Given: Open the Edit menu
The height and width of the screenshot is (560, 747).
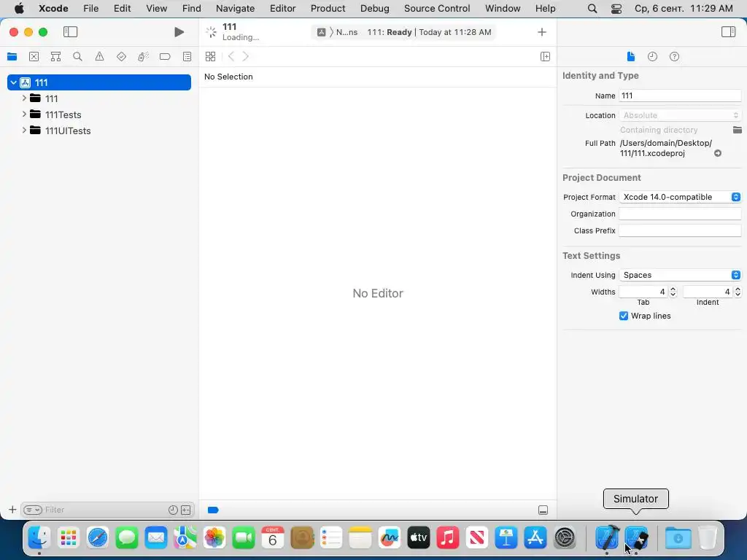Looking at the screenshot, I should coord(122,8).
